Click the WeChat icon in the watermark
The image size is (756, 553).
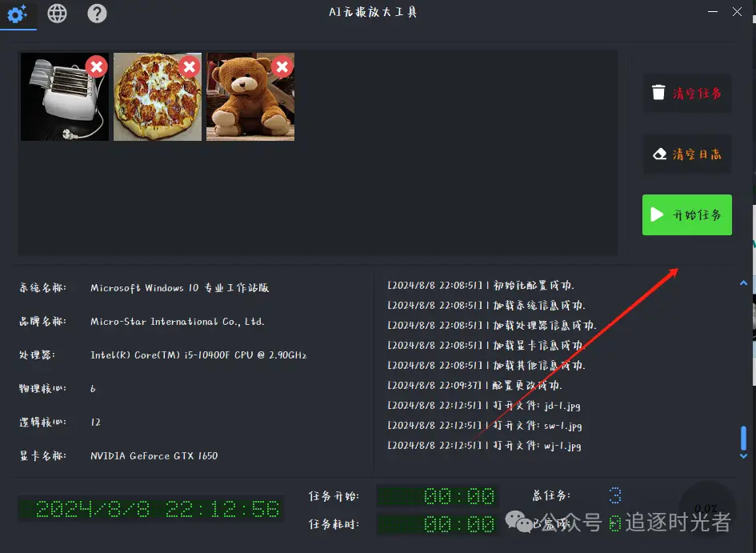point(516,519)
